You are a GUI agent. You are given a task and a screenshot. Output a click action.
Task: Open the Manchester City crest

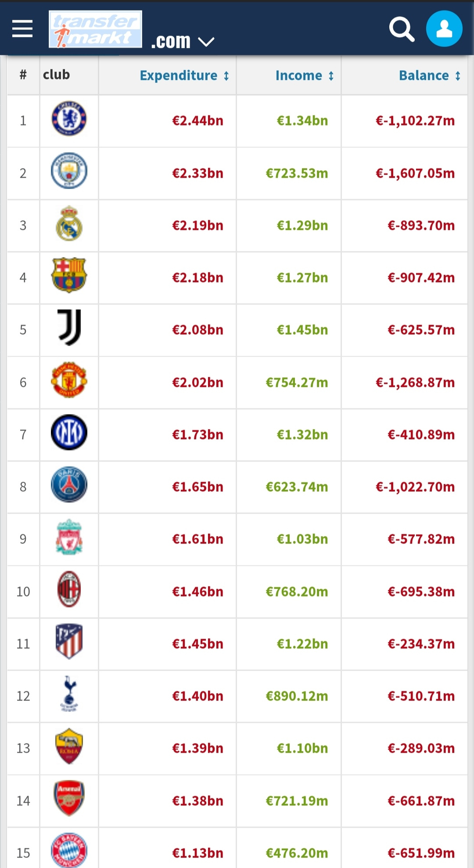coord(69,171)
